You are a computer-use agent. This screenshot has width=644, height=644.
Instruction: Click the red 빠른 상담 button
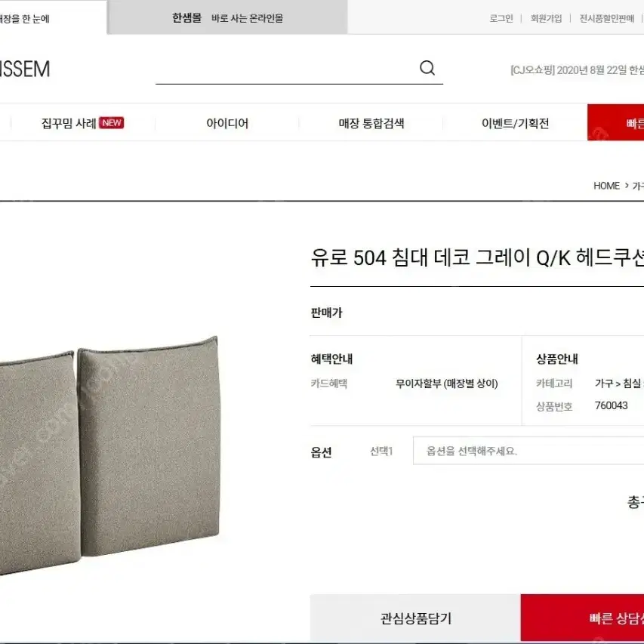tap(582, 618)
